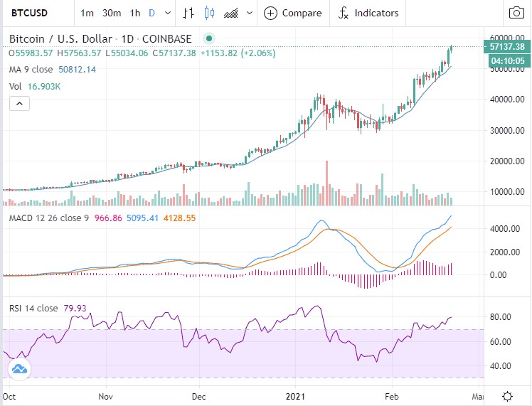Screen dimensions: 532x406
Task: Select the Candles chart style icon
Action: coord(209,13)
